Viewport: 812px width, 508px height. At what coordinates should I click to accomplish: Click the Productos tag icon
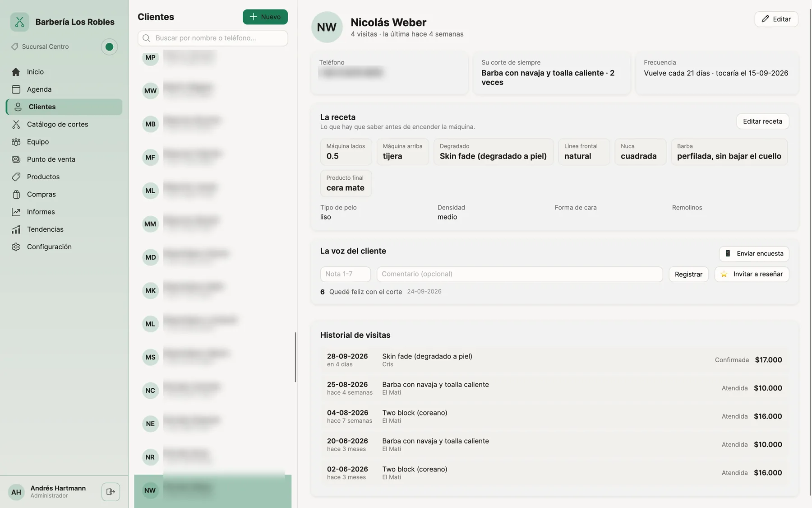[16, 177]
